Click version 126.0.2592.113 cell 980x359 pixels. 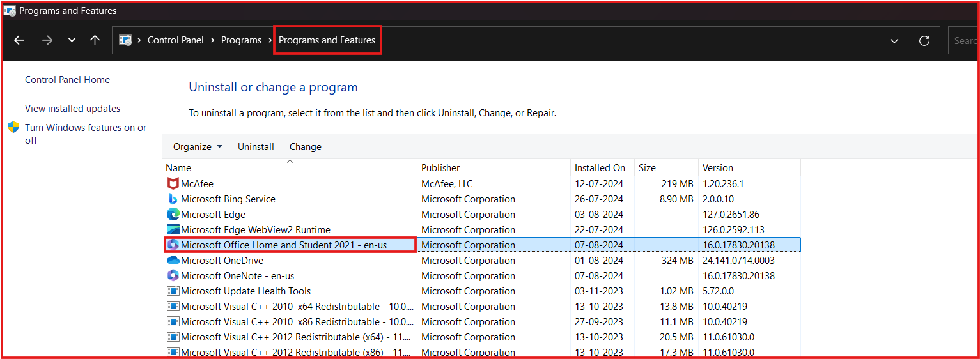[734, 230]
